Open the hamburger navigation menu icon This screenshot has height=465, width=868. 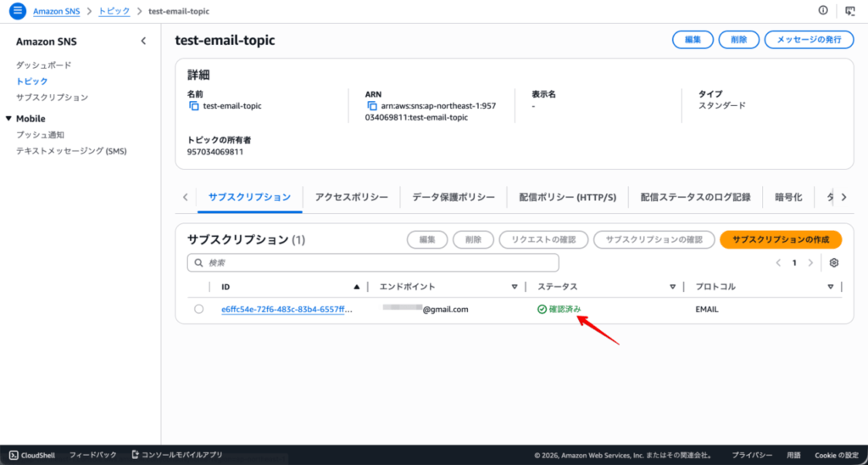pyautogui.click(x=18, y=10)
